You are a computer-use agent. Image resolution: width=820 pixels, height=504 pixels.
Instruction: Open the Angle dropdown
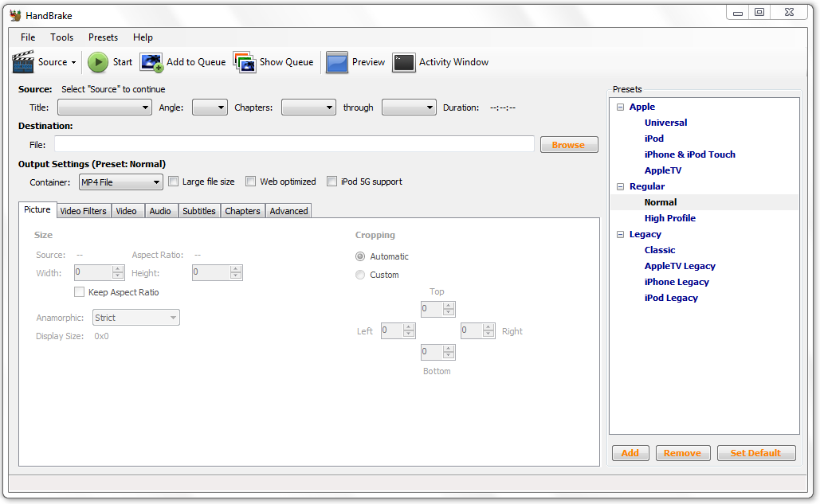[210, 107]
